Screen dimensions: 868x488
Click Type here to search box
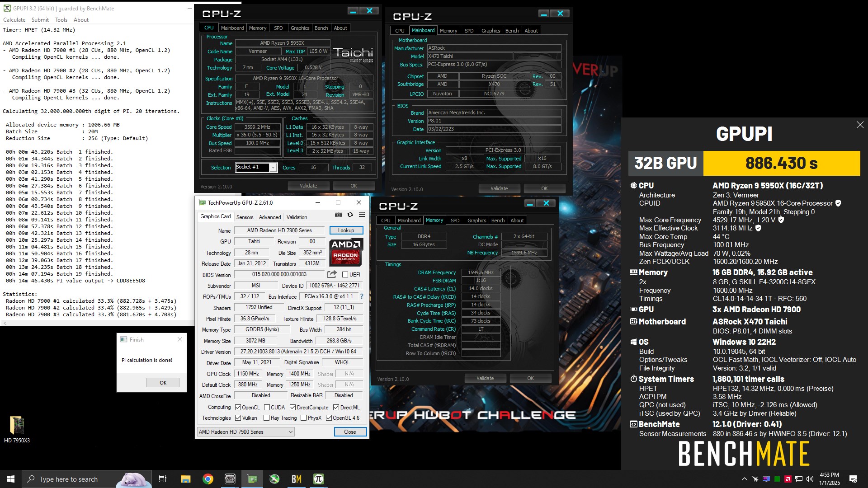pyautogui.click(x=86, y=479)
